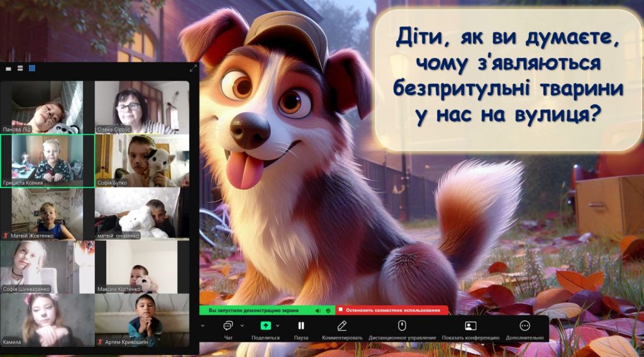644x357 pixels.
Task: Click the shield icon in green sharing bar
Action: pyautogui.click(x=328, y=310)
